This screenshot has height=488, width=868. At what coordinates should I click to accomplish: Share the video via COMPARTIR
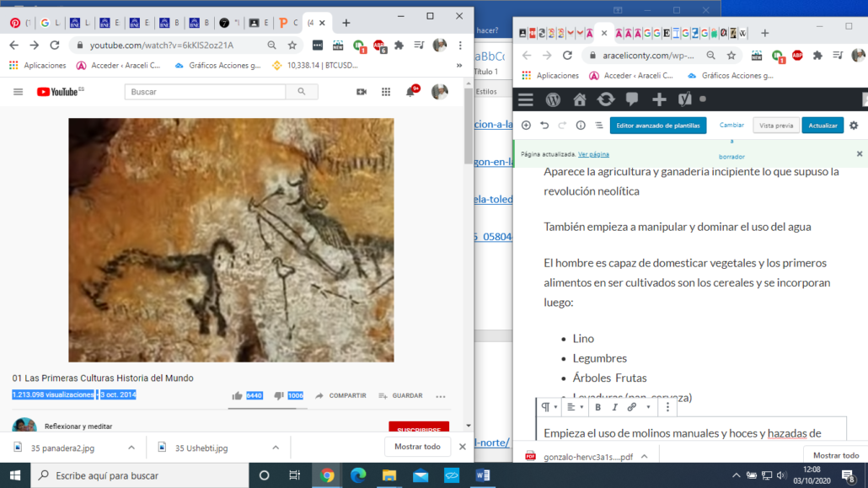[340, 396]
